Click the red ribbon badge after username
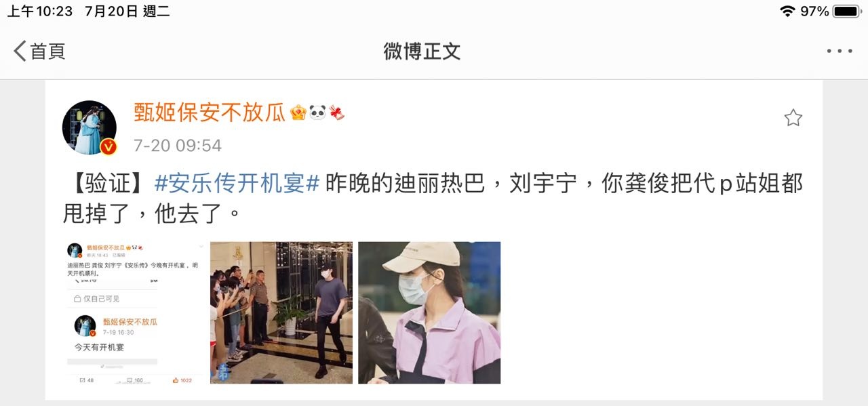Image resolution: width=868 pixels, height=406 pixels. pos(336,113)
